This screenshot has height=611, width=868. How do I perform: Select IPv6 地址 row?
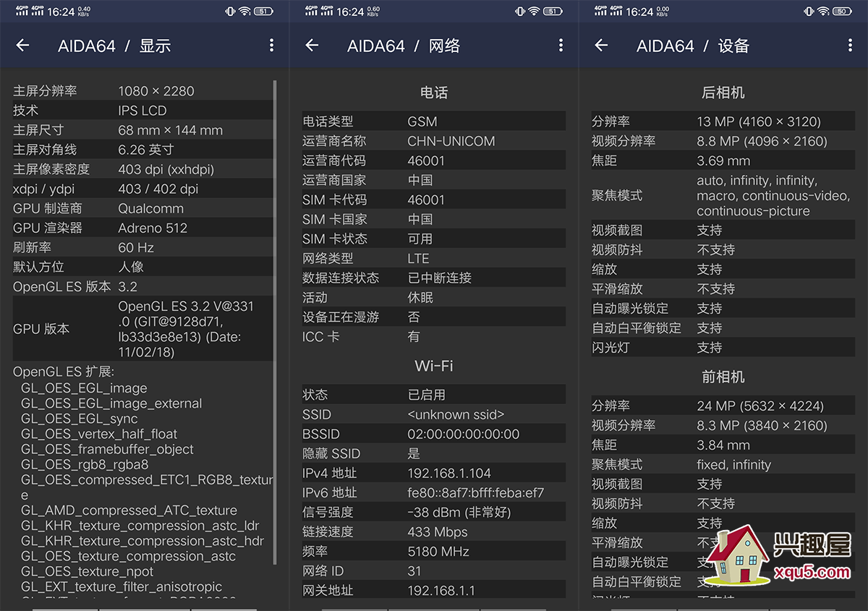[434, 492]
